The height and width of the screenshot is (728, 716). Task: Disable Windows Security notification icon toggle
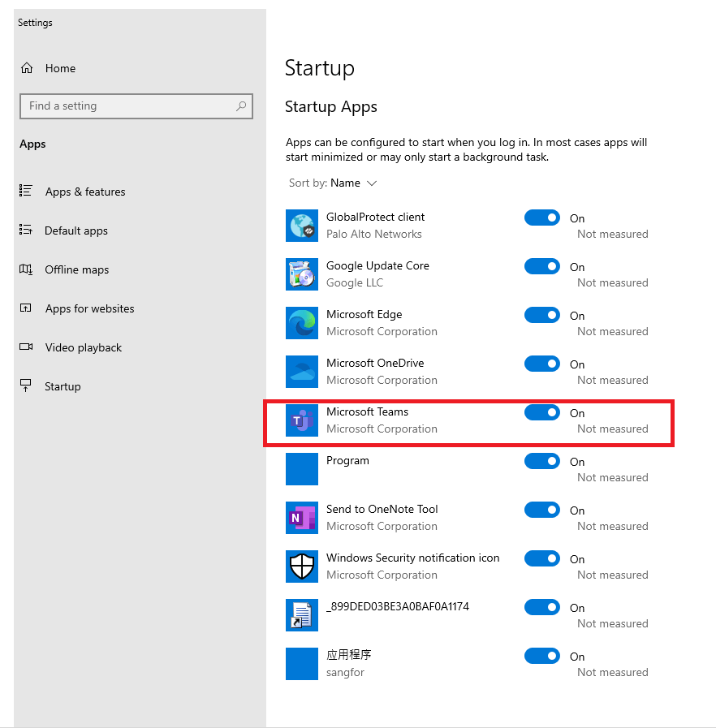click(542, 559)
